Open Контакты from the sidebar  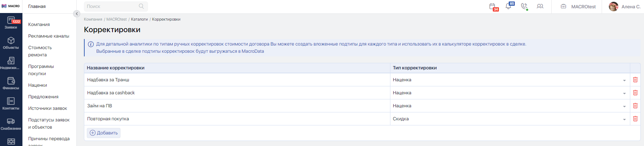pos(11,104)
